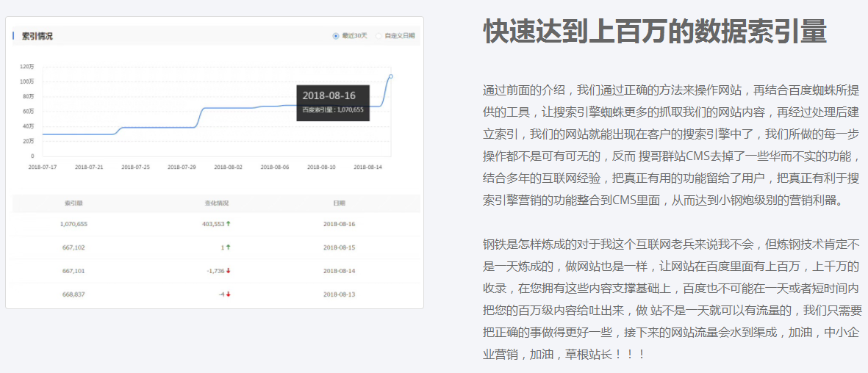The height and width of the screenshot is (373, 868).
Task: Select the 自定义日期 radio option
Action: (379, 35)
